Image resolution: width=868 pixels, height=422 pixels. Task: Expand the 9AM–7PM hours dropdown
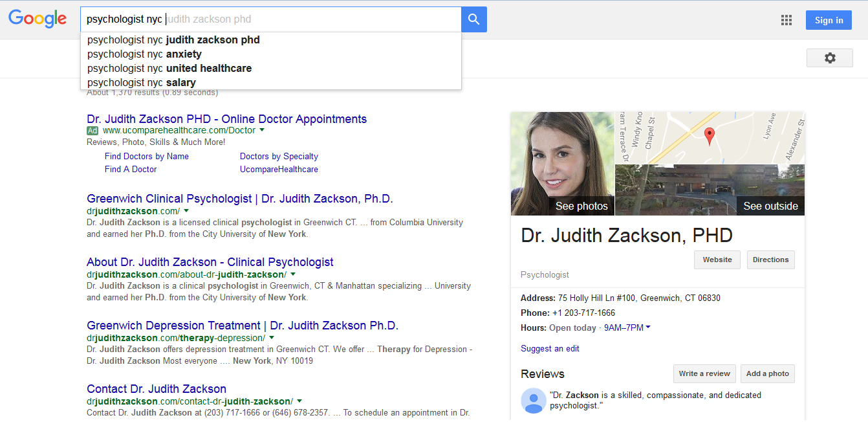tap(627, 328)
